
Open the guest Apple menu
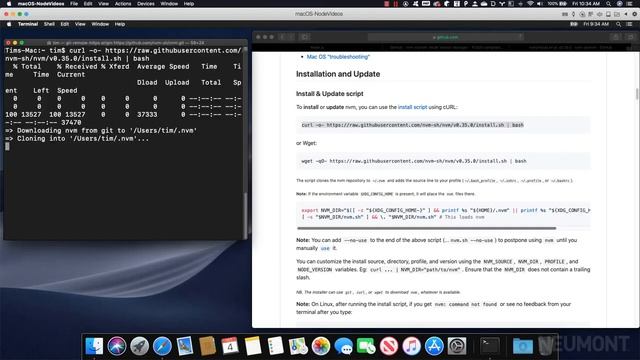click(x=9, y=24)
